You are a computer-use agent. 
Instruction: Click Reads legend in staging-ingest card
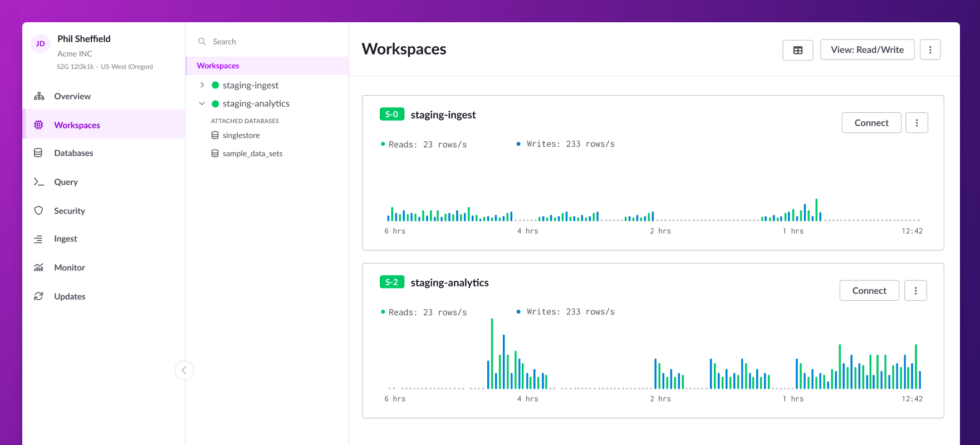pyautogui.click(x=424, y=145)
